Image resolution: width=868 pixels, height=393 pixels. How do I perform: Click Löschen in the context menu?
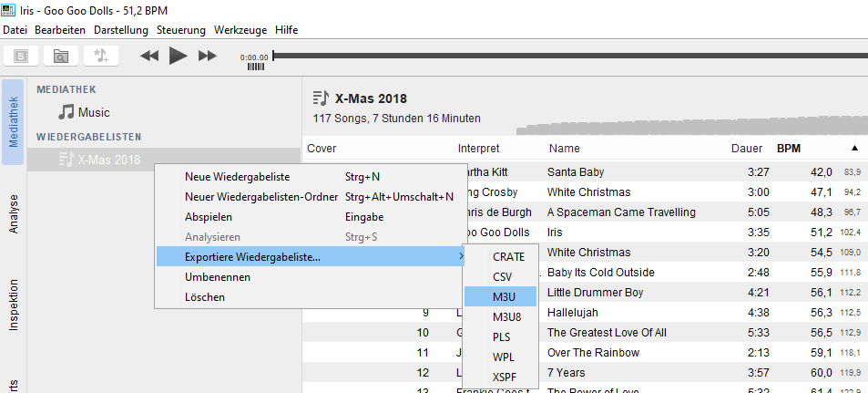point(204,297)
